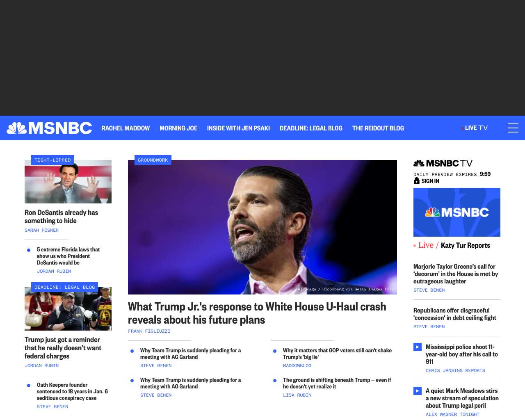Open Katy Tur Reports live link
The width and height of the screenshot is (525, 420).
[x=466, y=245]
